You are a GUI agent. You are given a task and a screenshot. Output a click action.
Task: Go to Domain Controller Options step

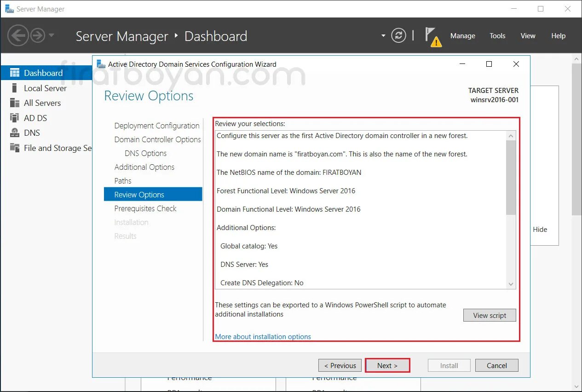point(157,139)
